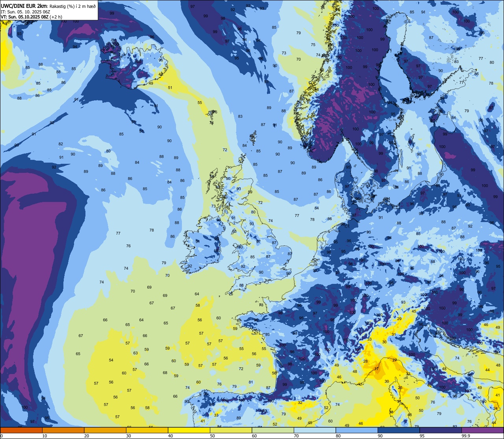Click the legend scale label '70'
This screenshot has width=504, height=439.
coord(296,436)
